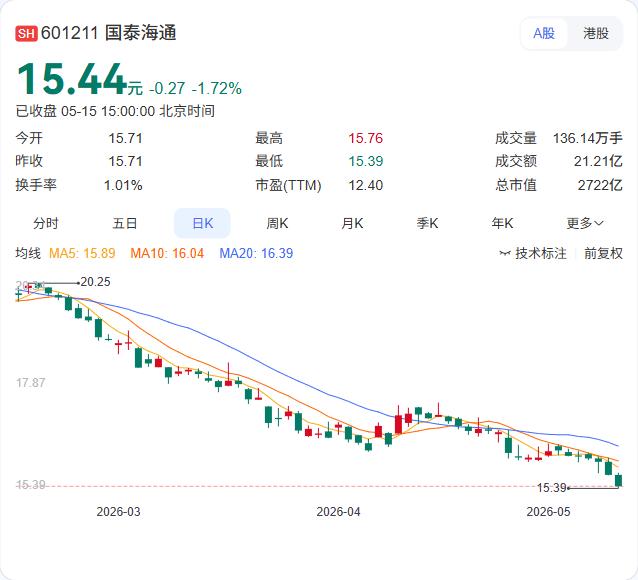This screenshot has width=638, height=580.
Task: Click the last green candlestick on chart
Action: [x=618, y=480]
